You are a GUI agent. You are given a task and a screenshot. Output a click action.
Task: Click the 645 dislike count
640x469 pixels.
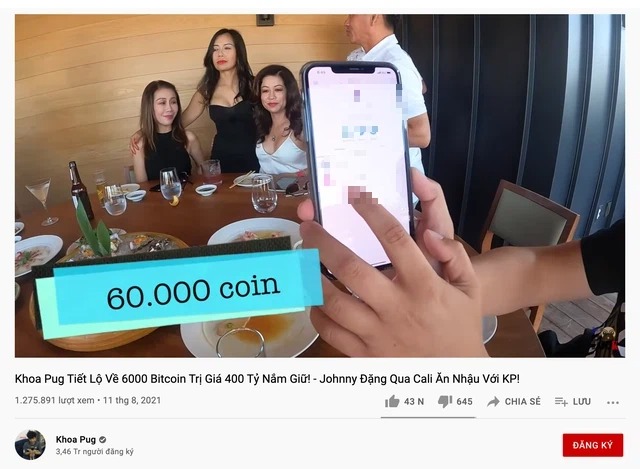(464, 402)
